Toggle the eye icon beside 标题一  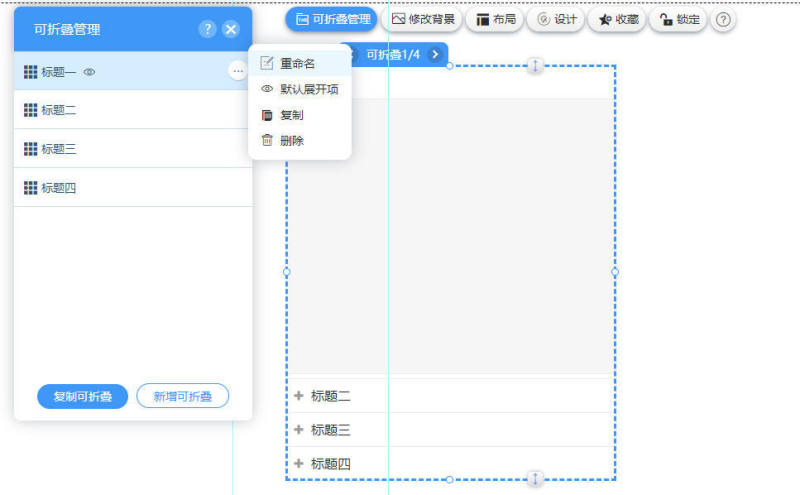point(89,72)
